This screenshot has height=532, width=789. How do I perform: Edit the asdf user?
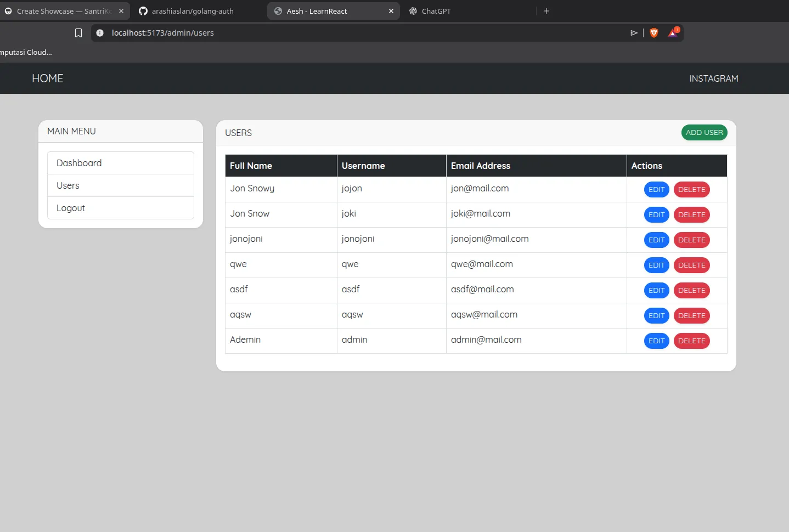coord(656,290)
